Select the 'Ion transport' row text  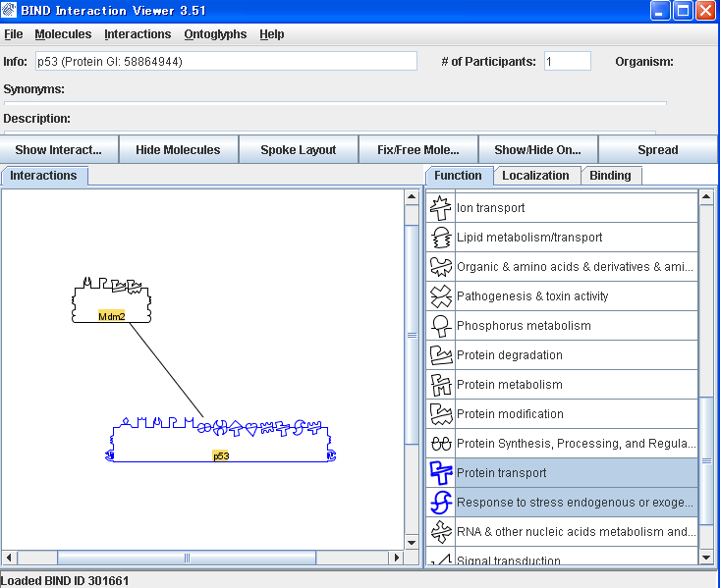(x=490, y=208)
